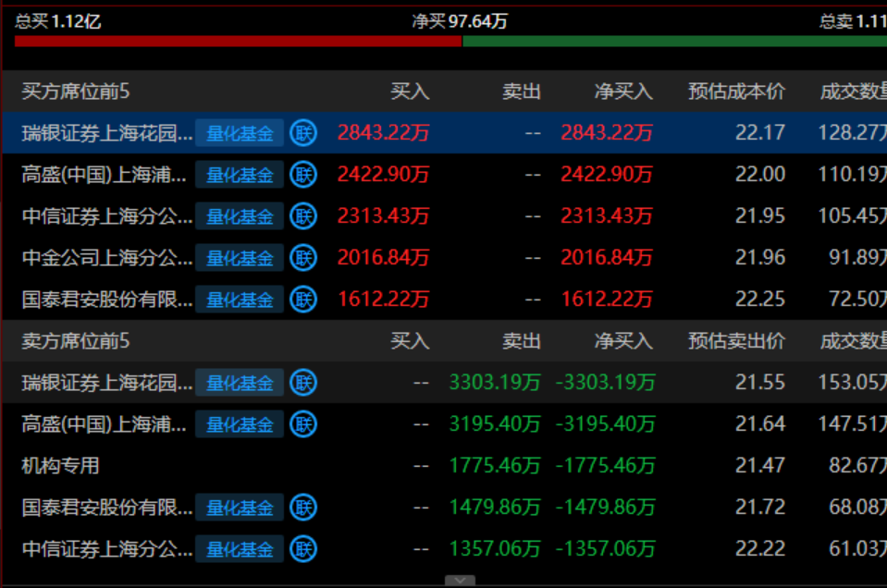Click 量化基金 tag in seller 高盛(中国) row
The image size is (887, 588).
[x=240, y=424]
